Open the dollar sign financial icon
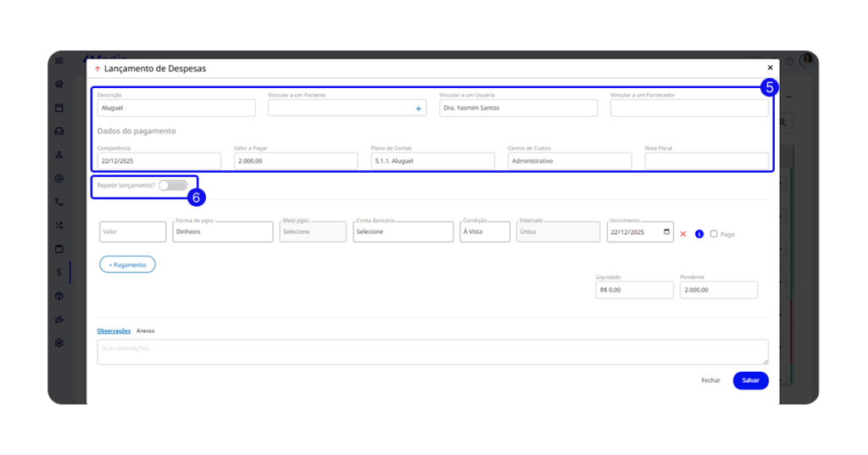This screenshot has height=455, width=868. (59, 272)
